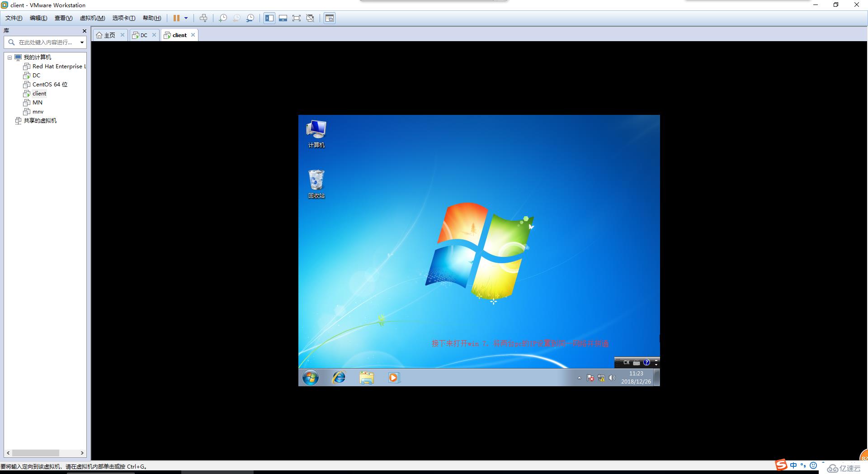Open the 选项卡(T) menu
The image size is (868, 474).
(x=124, y=18)
